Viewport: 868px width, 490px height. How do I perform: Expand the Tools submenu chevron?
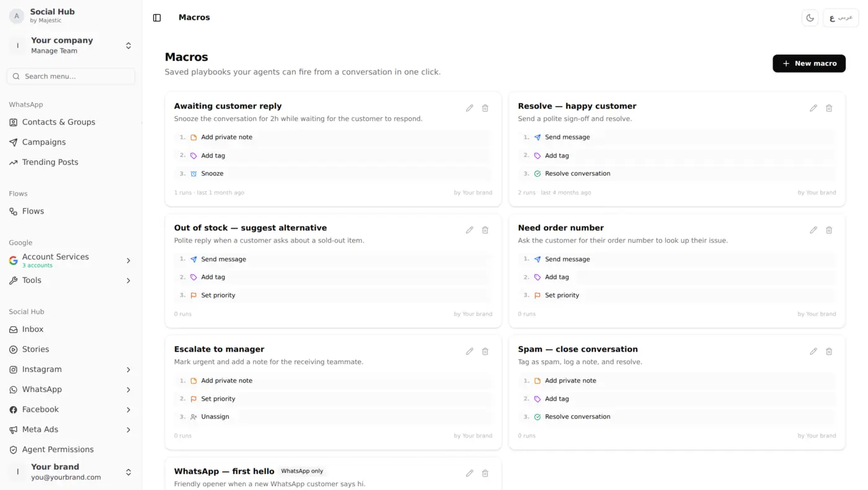coord(128,280)
